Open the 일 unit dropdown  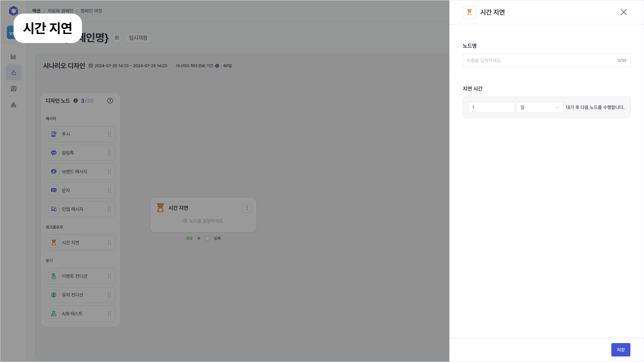tap(540, 107)
